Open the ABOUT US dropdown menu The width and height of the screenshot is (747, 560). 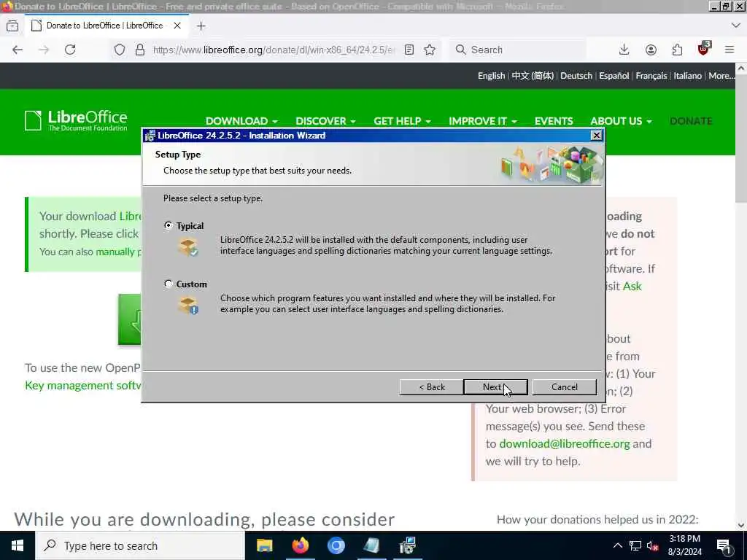[x=621, y=121]
